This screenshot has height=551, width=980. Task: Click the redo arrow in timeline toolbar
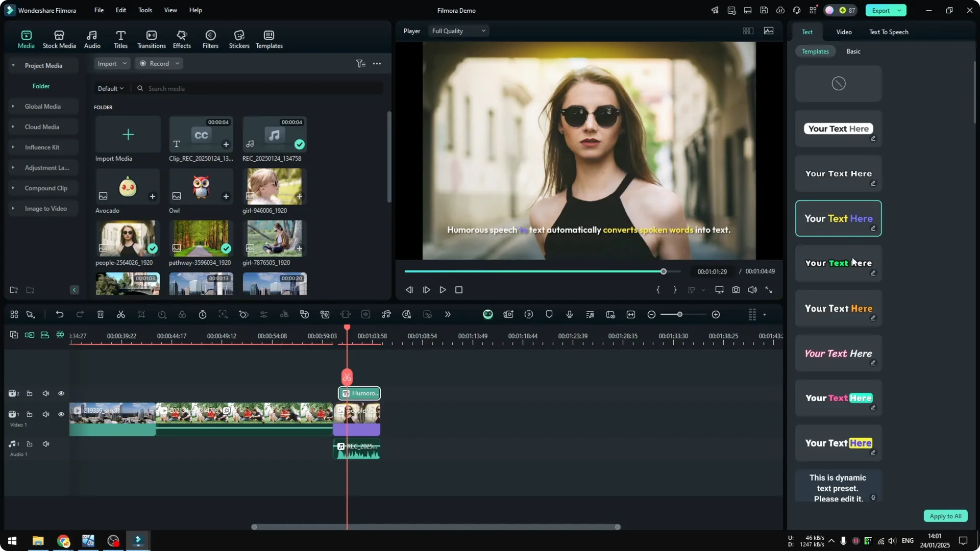click(80, 315)
